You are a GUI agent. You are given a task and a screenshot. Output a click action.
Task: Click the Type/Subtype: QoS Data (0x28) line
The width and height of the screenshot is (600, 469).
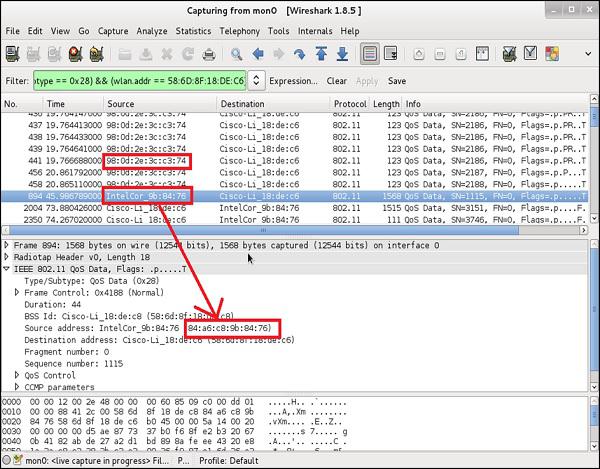[92, 281]
